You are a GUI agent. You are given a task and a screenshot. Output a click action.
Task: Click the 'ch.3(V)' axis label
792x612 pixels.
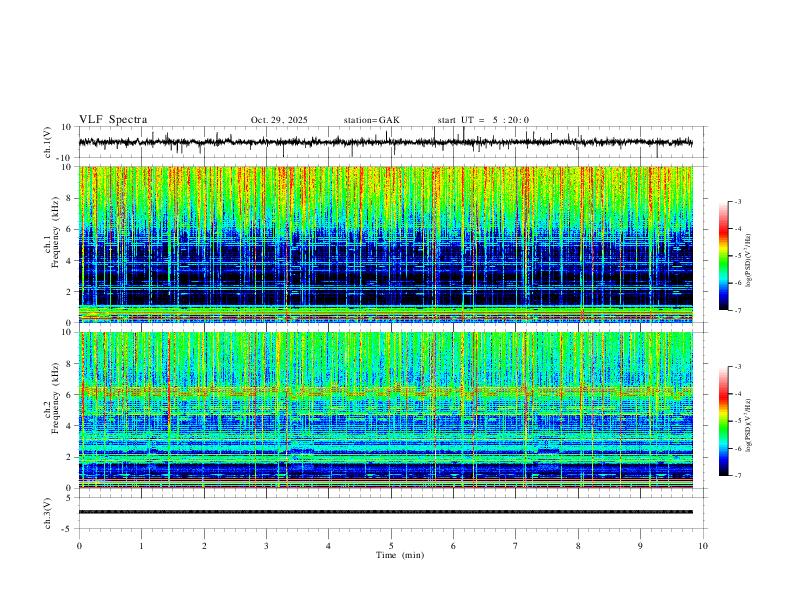pos(48,514)
